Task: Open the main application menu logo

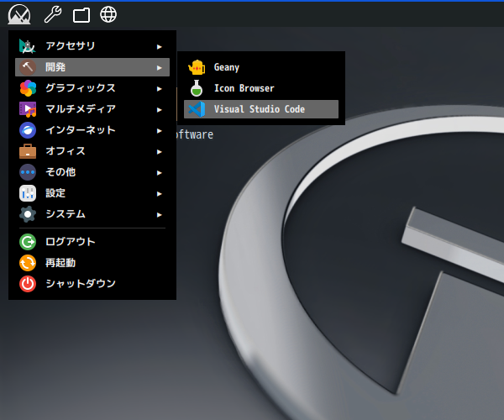Action: pos(18,14)
